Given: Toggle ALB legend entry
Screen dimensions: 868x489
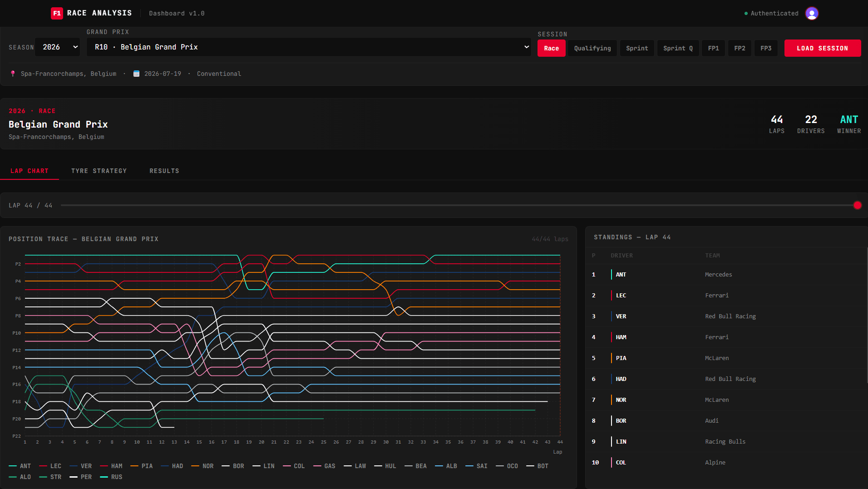Looking at the screenshot, I should pos(446,466).
